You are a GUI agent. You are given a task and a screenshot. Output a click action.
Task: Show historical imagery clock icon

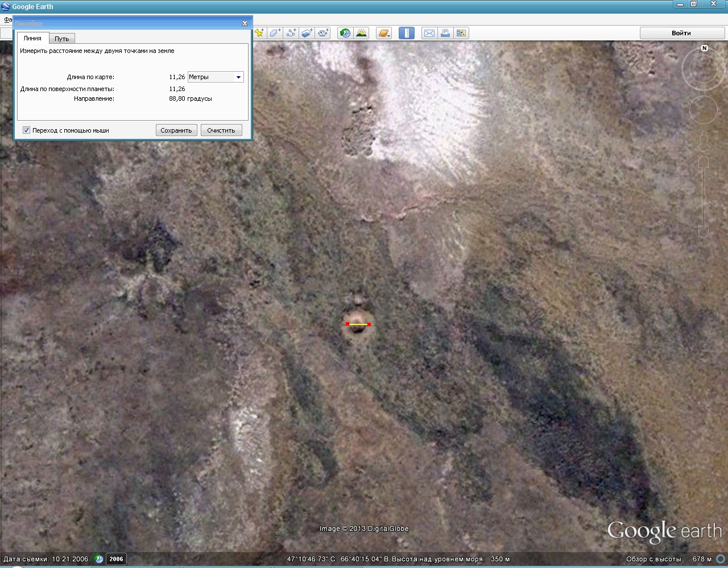(345, 33)
